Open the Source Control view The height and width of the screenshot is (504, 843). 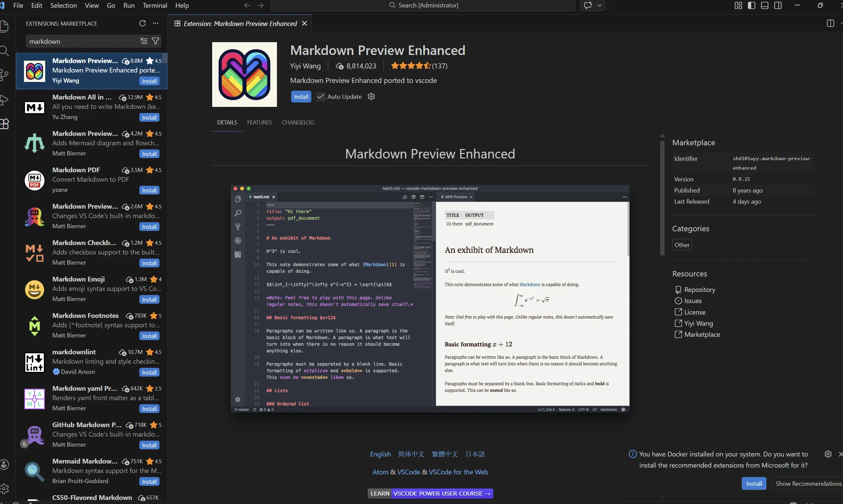[5, 75]
